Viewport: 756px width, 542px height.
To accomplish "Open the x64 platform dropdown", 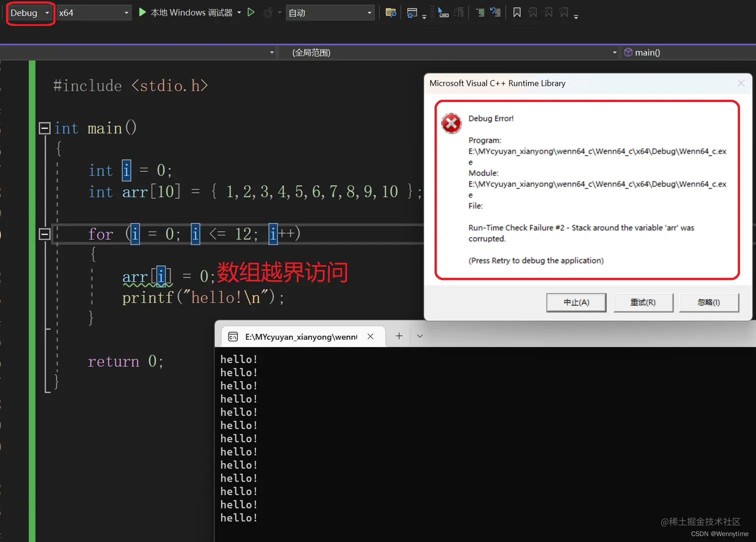I will click(x=94, y=13).
